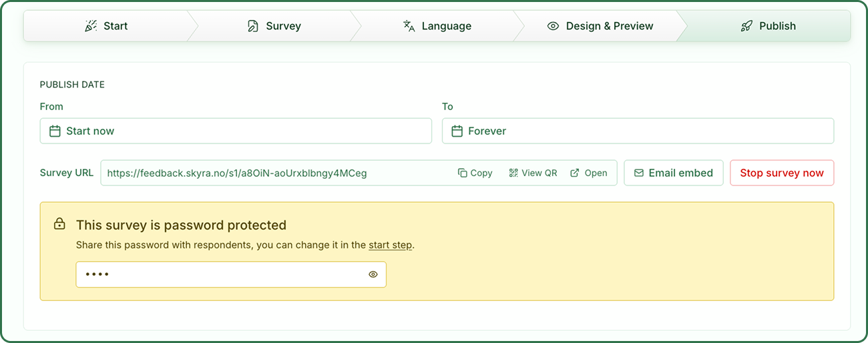
Task: Click the external link icon beside Open
Action: coord(575,173)
